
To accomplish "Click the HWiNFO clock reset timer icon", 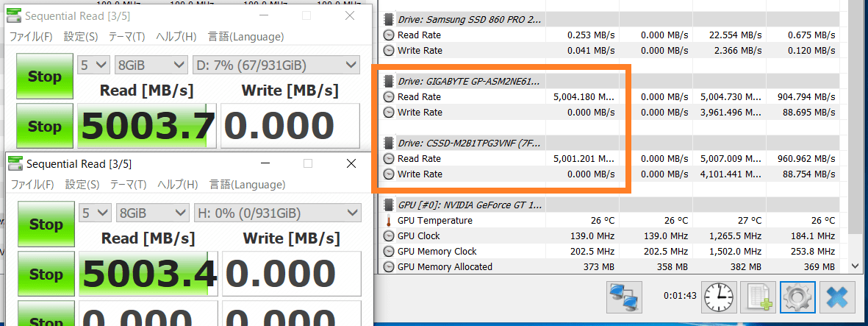I will 719,298.
